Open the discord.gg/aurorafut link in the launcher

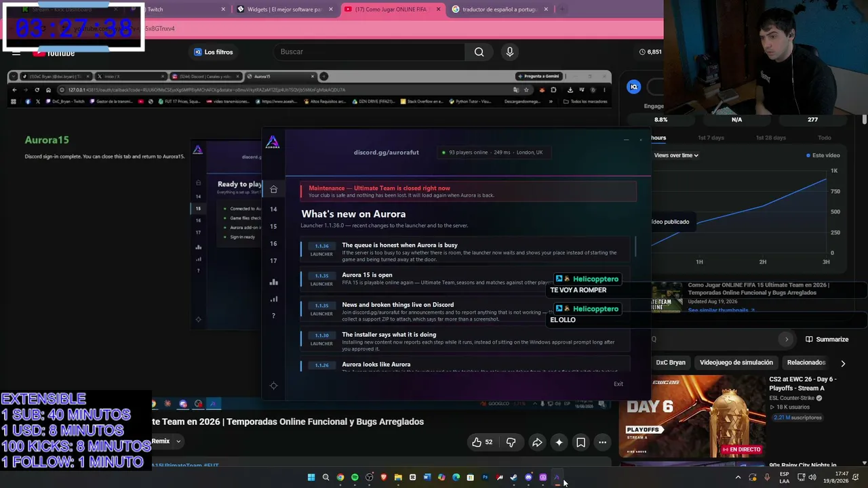[x=387, y=152]
